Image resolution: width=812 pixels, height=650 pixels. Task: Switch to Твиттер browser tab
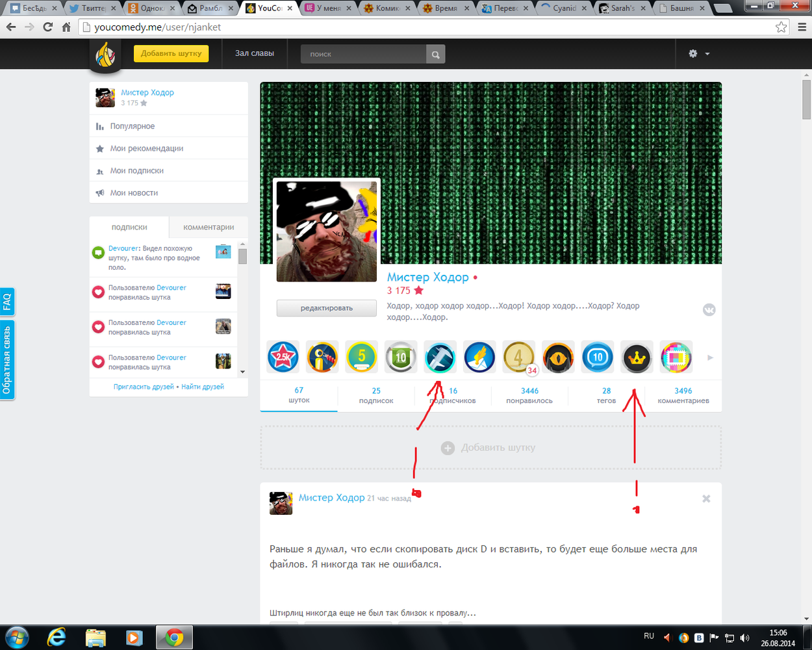pos(93,8)
